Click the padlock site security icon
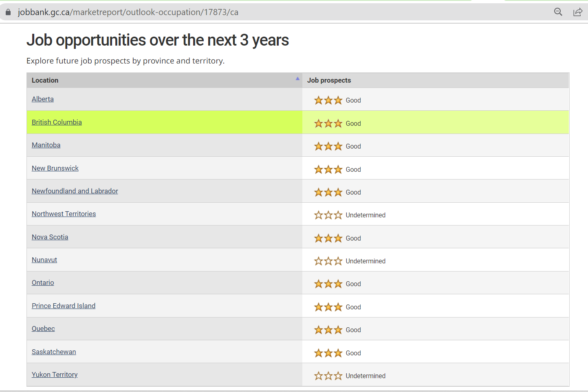Screen dimensions: 588x392 pyautogui.click(x=8, y=12)
